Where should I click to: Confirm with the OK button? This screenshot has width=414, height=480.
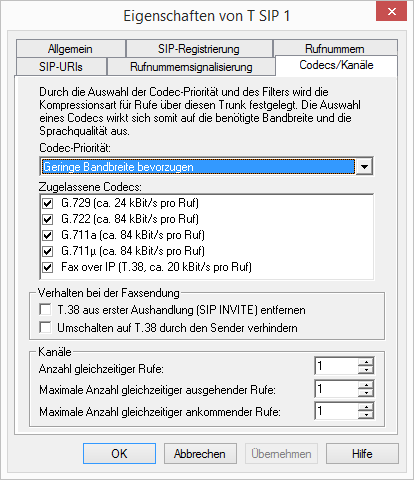[x=119, y=454]
